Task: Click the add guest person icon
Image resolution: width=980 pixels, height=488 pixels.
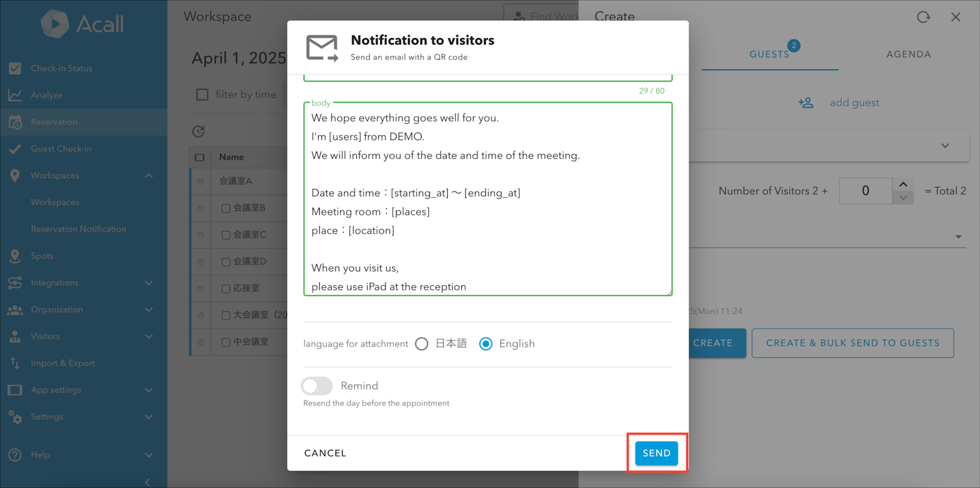Action: (806, 103)
